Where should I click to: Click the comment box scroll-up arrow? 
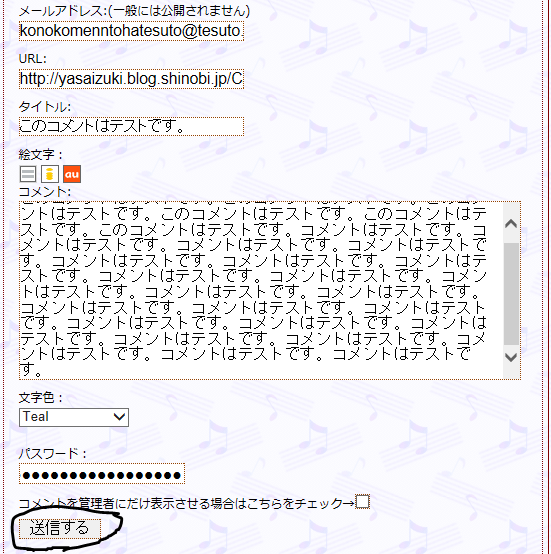[x=511, y=223]
